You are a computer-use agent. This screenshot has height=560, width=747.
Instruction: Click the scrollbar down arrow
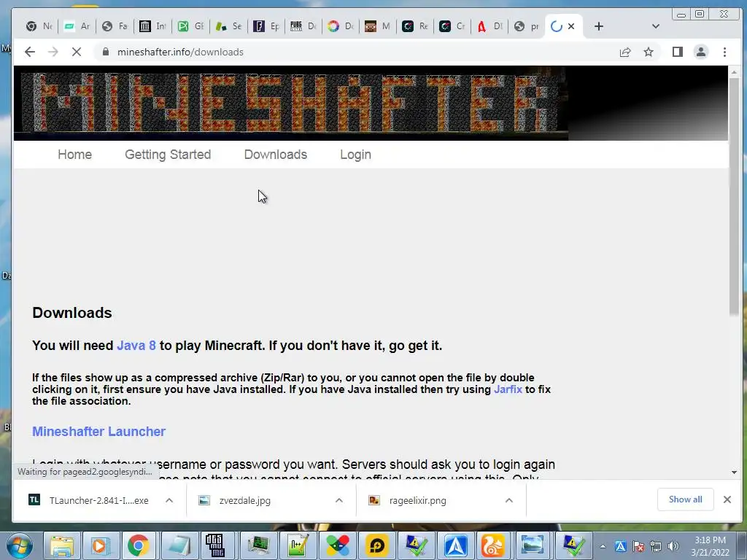pos(734,472)
